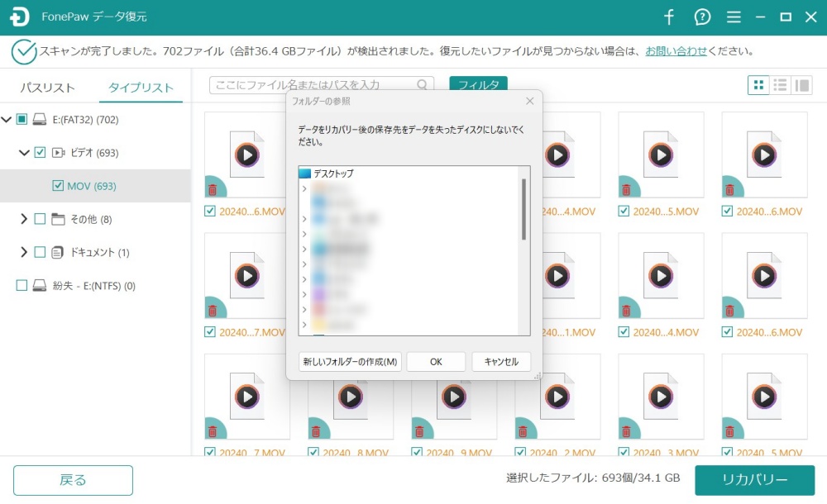Screen dimensions: 827x504
Task: Uncheck the 20240...3.MOV file checkbox
Action: (624, 452)
